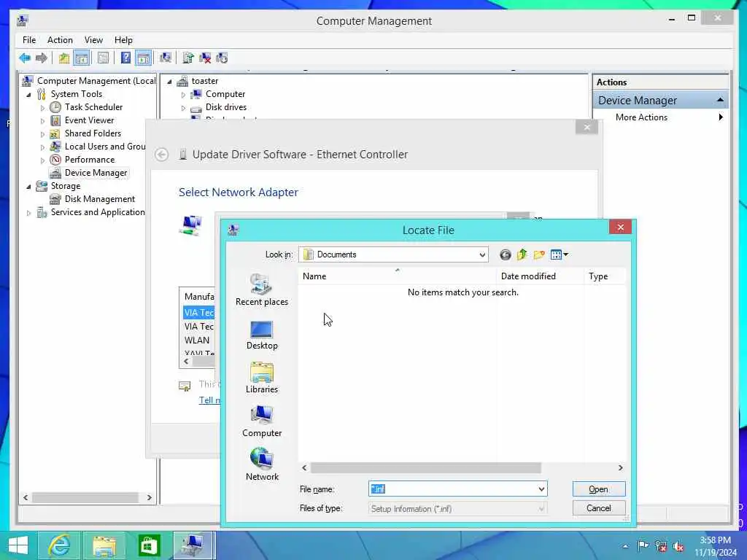747x560 pixels.
Task: Click Action Center flag in system tray
Action: click(643, 545)
